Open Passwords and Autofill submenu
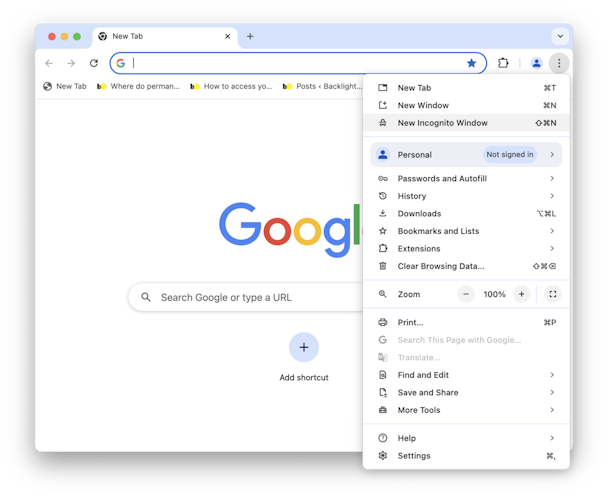Screen dimensions: 608x498 466,178
